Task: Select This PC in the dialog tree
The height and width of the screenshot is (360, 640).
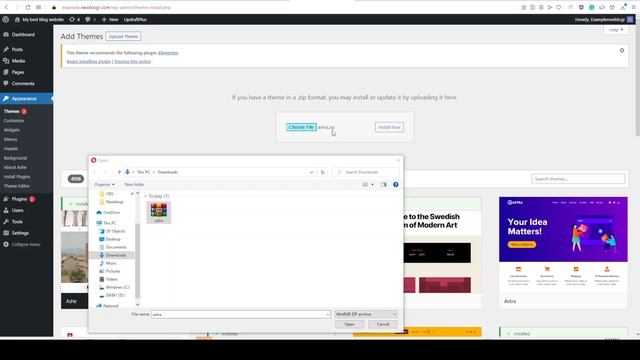Action: click(107, 223)
